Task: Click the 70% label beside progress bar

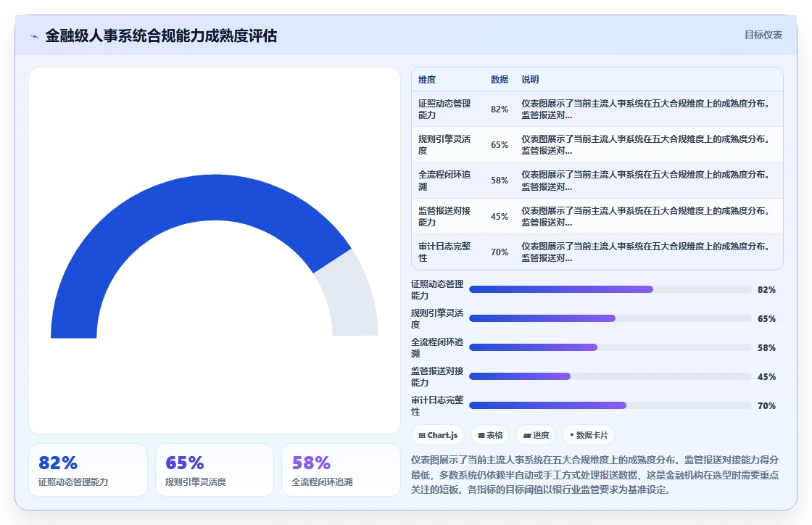Action: pyautogui.click(x=766, y=405)
